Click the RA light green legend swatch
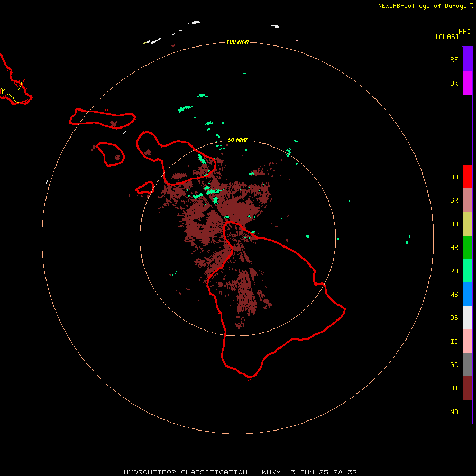 [467, 271]
